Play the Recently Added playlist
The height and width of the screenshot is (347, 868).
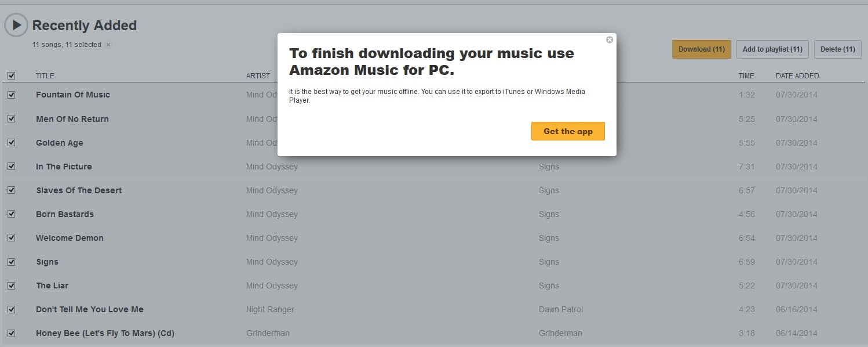point(16,25)
